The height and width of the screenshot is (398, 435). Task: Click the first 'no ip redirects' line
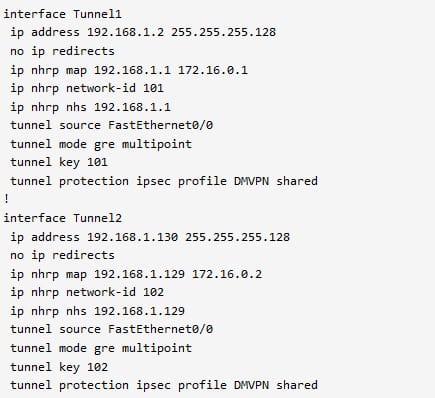62,51
